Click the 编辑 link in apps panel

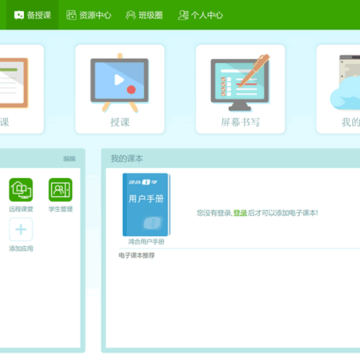pos(69,159)
